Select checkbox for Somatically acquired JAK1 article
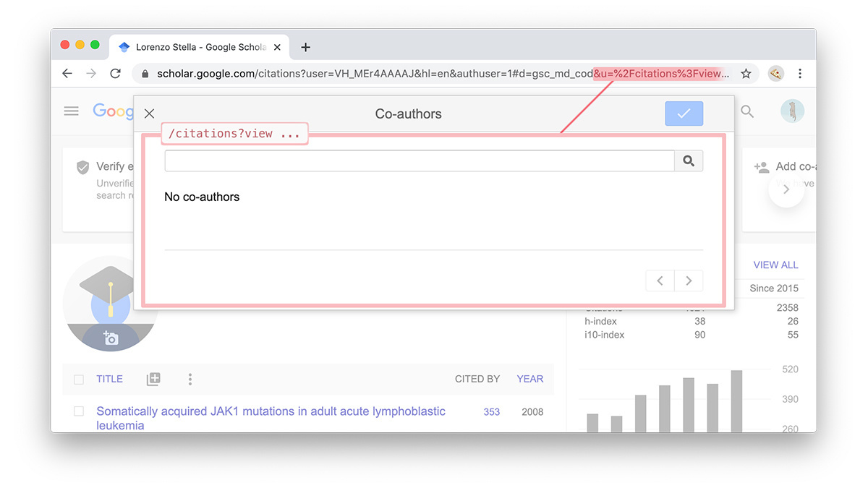The image size is (868, 488). tap(79, 411)
